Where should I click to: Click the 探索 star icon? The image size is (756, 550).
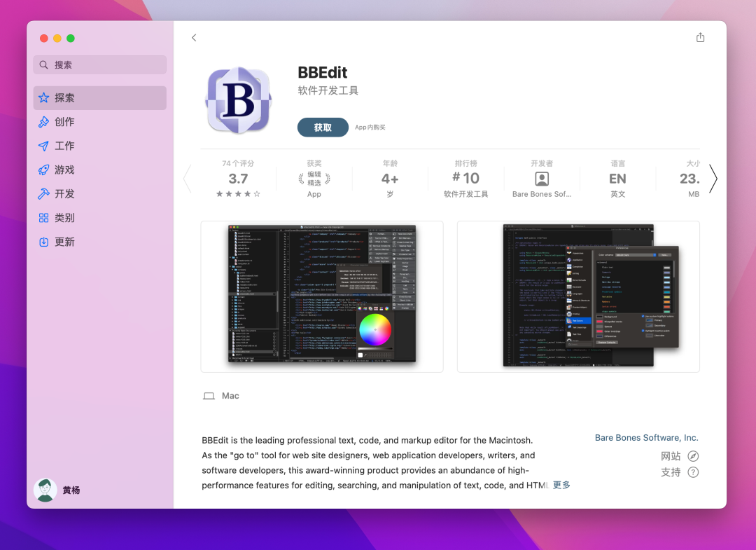[44, 98]
